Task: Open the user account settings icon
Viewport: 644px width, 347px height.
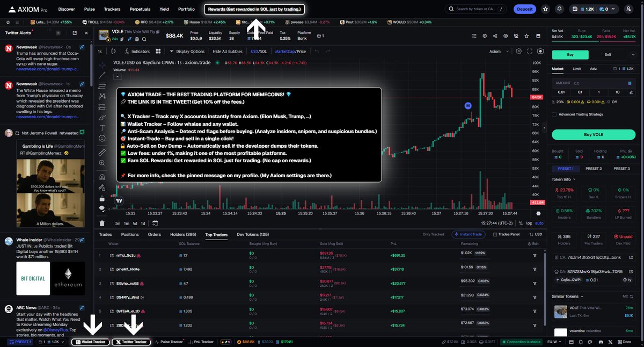Action: tap(630, 9)
